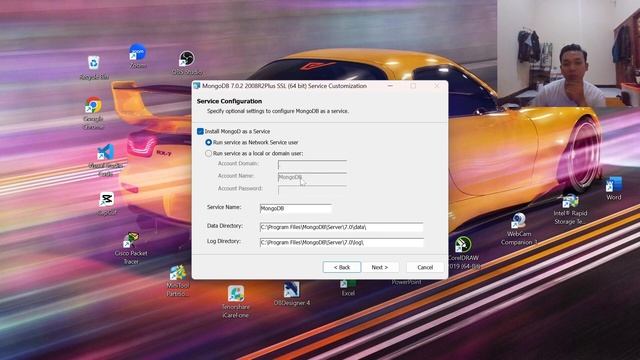Cancel the MongoDB installation
This screenshot has width=640, height=360.
[425, 267]
